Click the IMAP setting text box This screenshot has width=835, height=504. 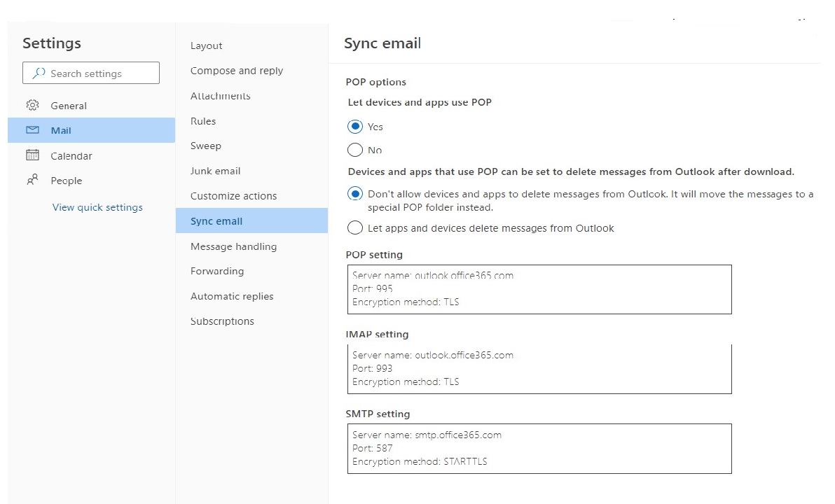click(x=539, y=370)
